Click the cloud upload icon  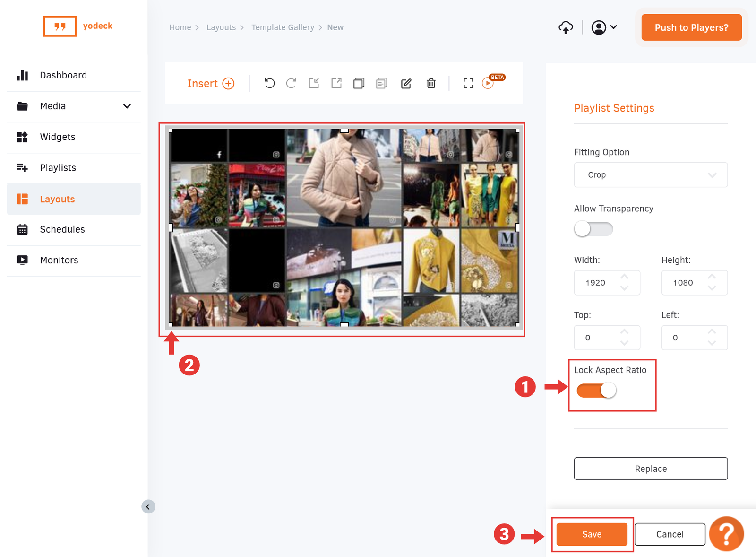point(566,27)
